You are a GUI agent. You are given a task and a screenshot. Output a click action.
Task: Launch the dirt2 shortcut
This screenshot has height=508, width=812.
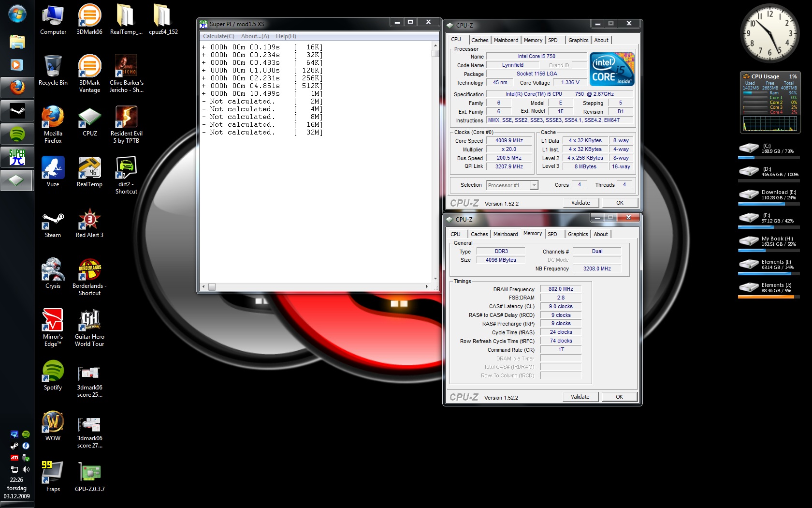126,176
